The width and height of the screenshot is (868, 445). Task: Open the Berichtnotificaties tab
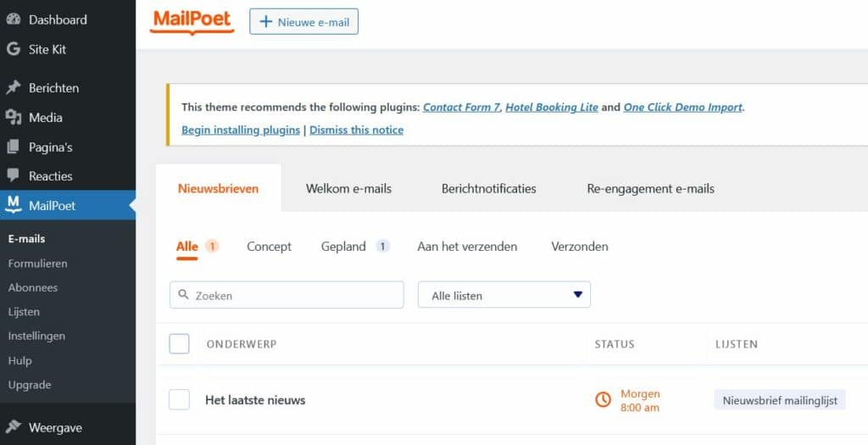pyautogui.click(x=488, y=188)
